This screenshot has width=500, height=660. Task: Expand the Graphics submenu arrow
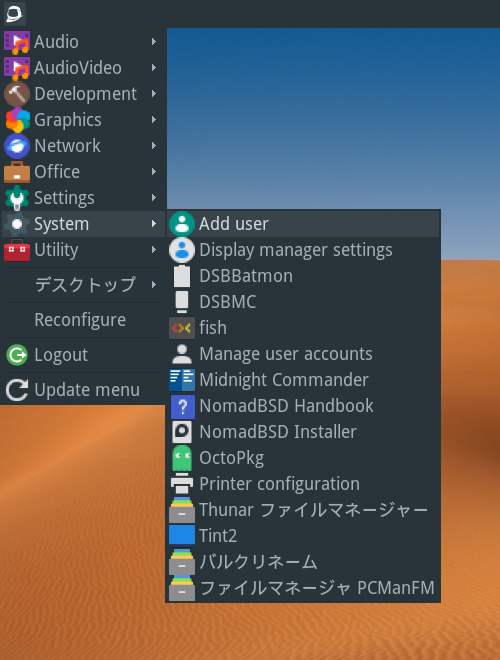pyautogui.click(x=154, y=120)
